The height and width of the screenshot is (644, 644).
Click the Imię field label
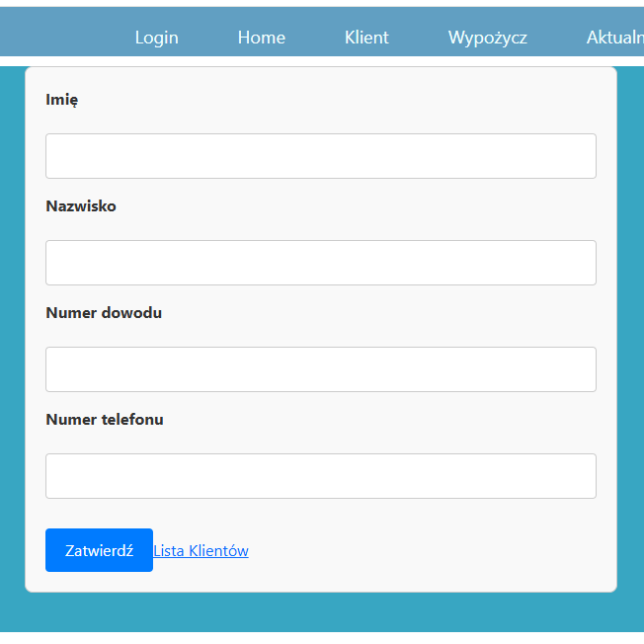pos(61,100)
